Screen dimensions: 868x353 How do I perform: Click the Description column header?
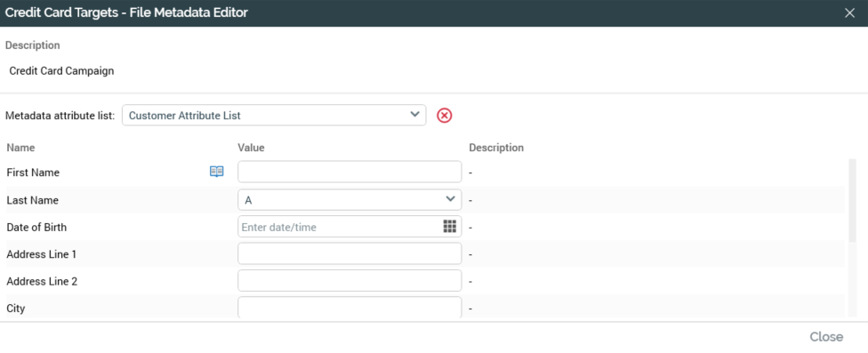click(496, 148)
